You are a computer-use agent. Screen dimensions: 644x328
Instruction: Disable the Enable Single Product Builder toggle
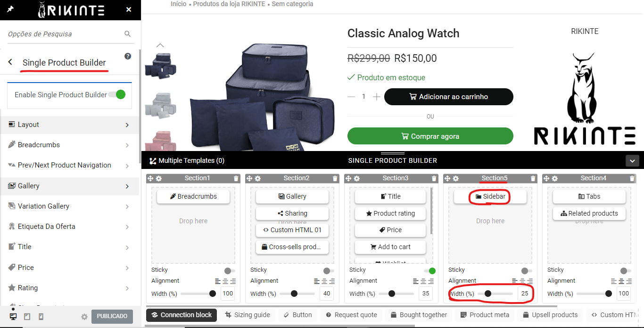pyautogui.click(x=117, y=94)
